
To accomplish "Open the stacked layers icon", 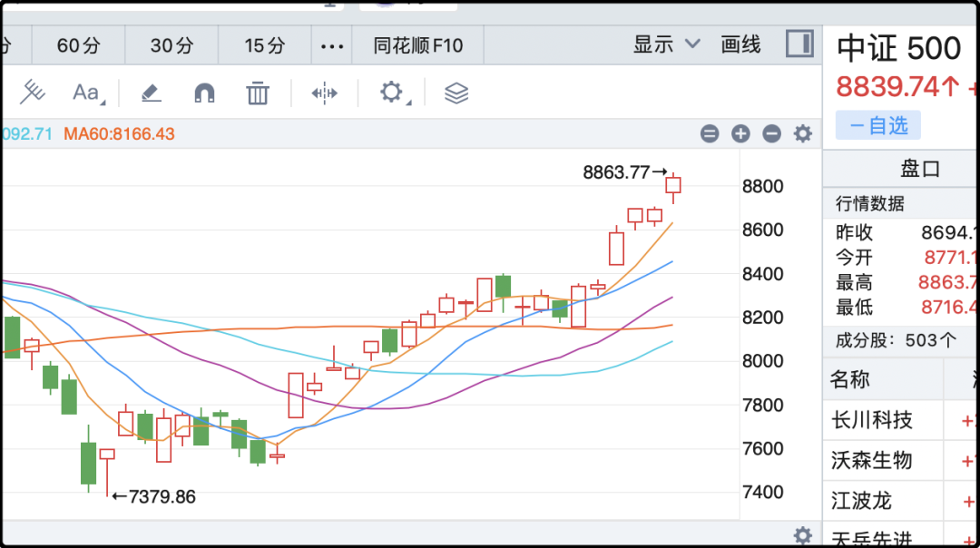I will [456, 93].
